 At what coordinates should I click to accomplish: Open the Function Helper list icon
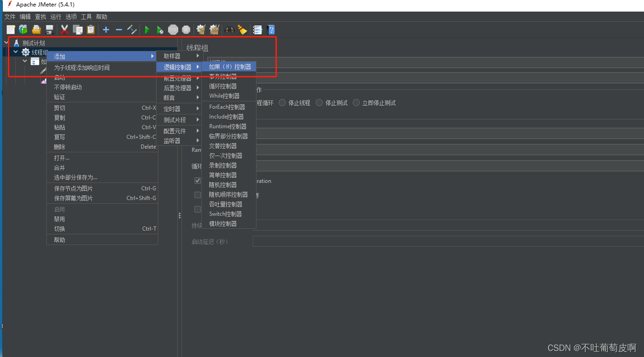tap(257, 30)
